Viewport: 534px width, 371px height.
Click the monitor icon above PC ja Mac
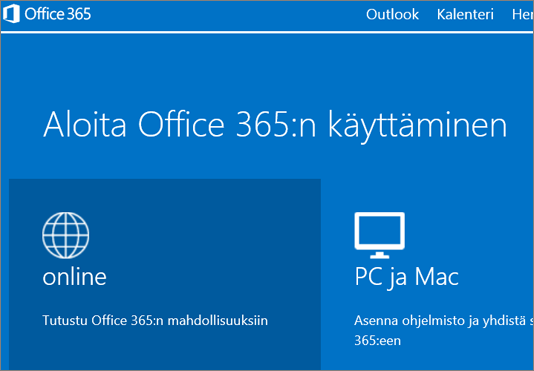click(x=380, y=235)
